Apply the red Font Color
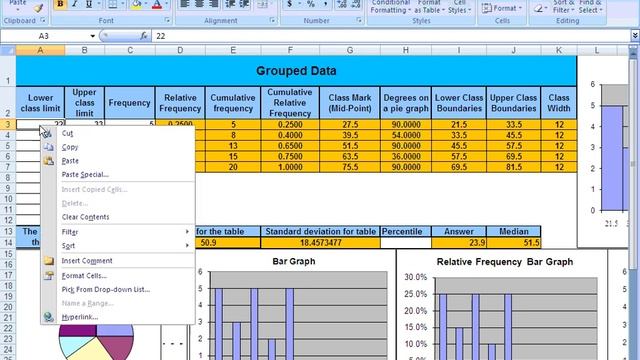 coord(157,4)
